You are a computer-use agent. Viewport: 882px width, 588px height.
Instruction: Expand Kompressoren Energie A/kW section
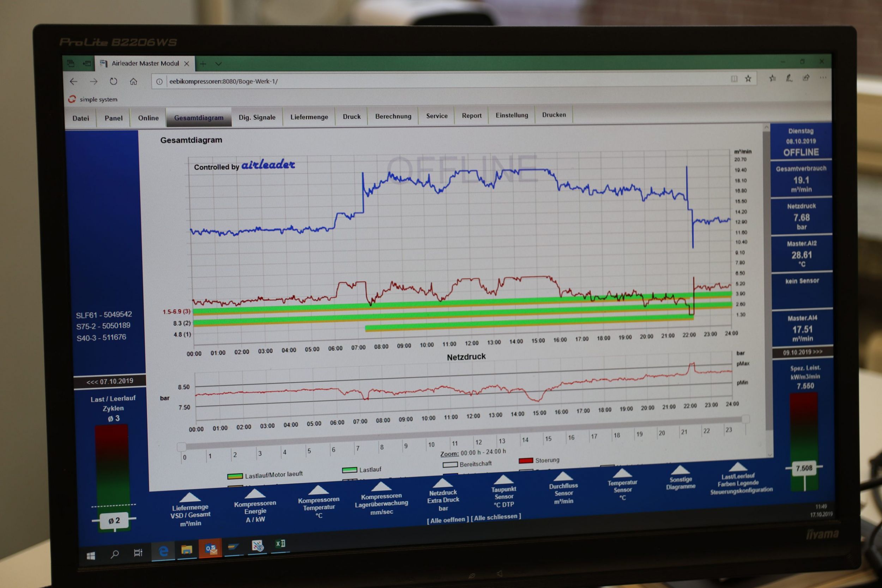(255, 494)
